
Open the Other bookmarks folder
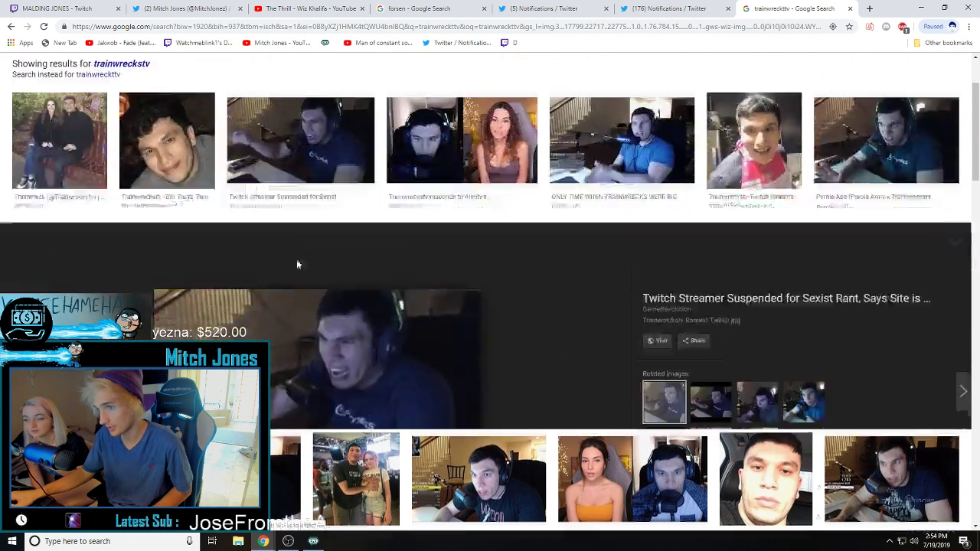click(x=942, y=43)
